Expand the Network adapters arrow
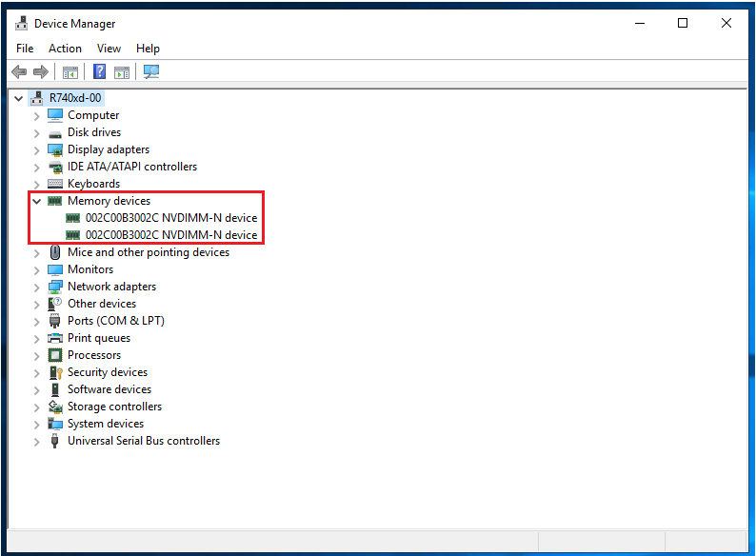The image size is (756, 556). (x=36, y=288)
